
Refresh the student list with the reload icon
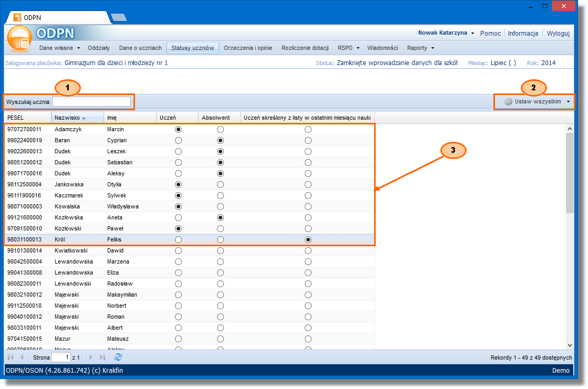(118, 357)
